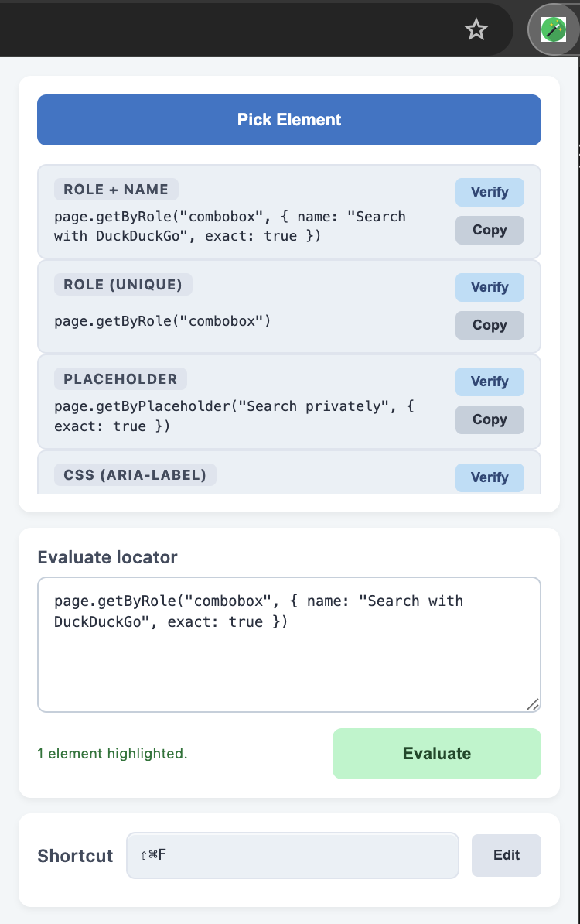Click the ROLE + NAME label

click(x=116, y=190)
